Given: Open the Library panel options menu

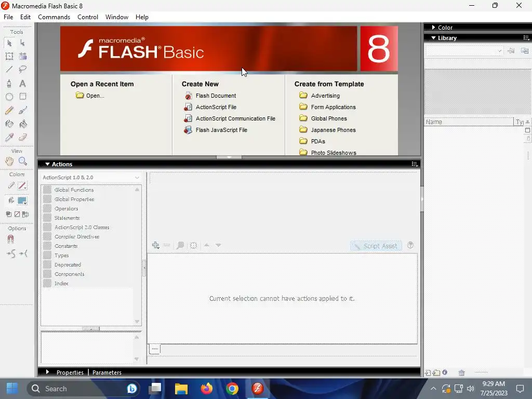Looking at the screenshot, I should coord(526,38).
